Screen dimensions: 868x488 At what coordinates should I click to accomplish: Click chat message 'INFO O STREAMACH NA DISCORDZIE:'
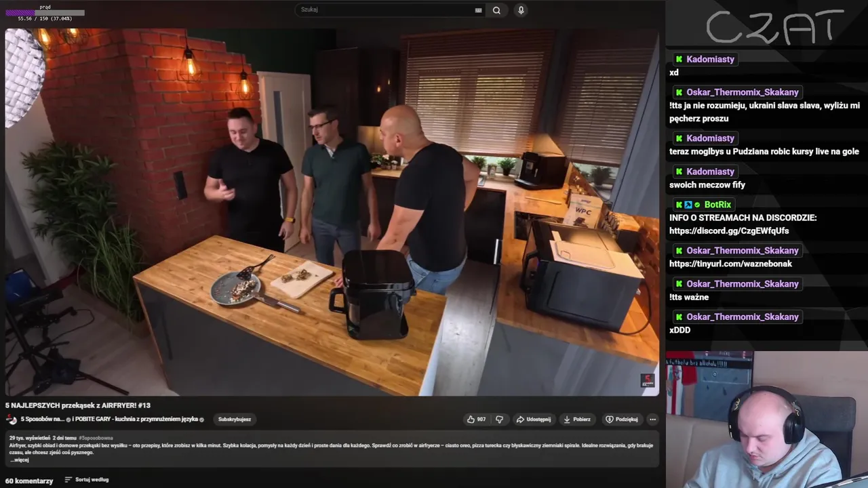743,218
